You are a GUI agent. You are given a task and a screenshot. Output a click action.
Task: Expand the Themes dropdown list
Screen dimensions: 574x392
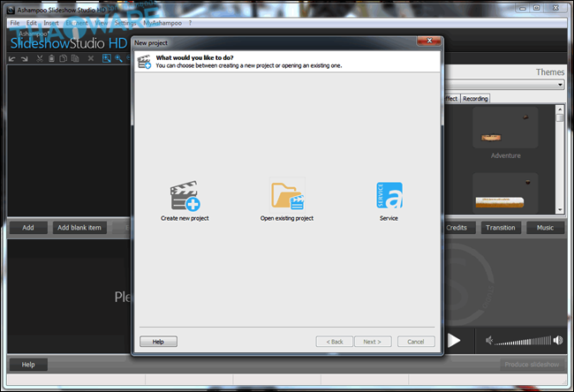tap(560, 85)
